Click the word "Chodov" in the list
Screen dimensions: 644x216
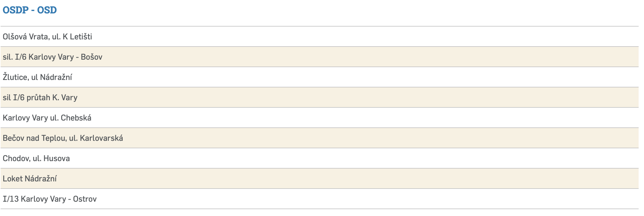pyautogui.click(x=16, y=158)
